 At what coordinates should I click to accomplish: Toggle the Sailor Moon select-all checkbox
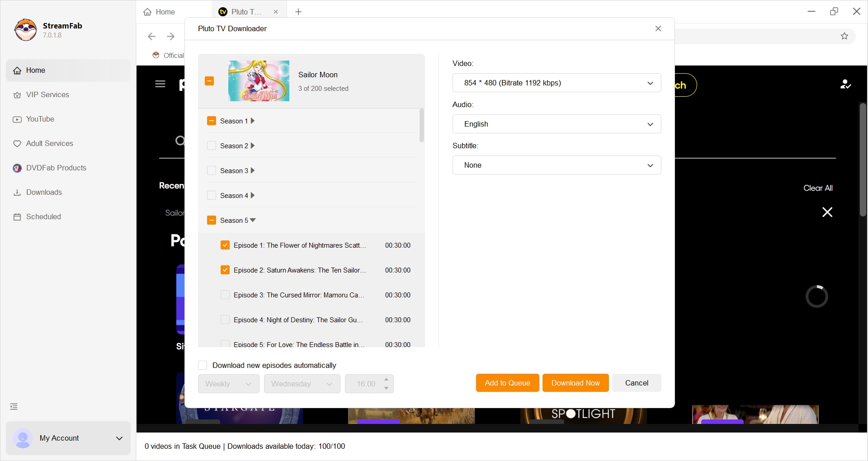point(209,81)
